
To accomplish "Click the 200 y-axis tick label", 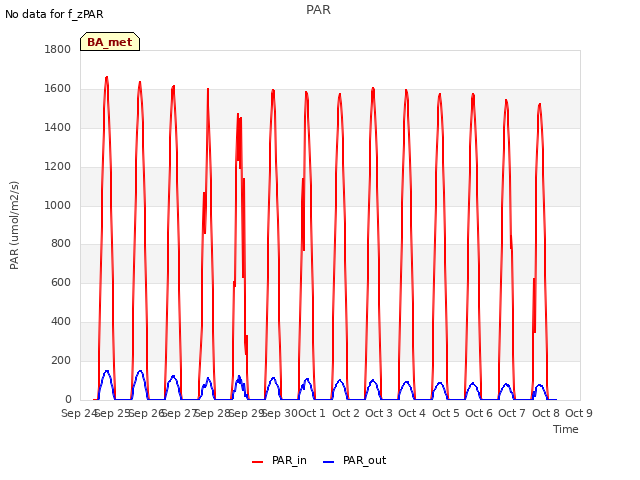I will pyautogui.click(x=61, y=360).
